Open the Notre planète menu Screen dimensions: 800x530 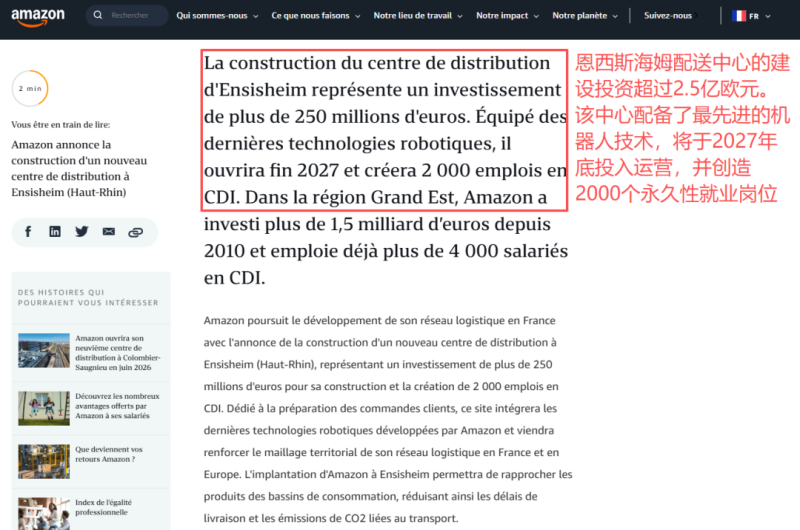[586, 16]
